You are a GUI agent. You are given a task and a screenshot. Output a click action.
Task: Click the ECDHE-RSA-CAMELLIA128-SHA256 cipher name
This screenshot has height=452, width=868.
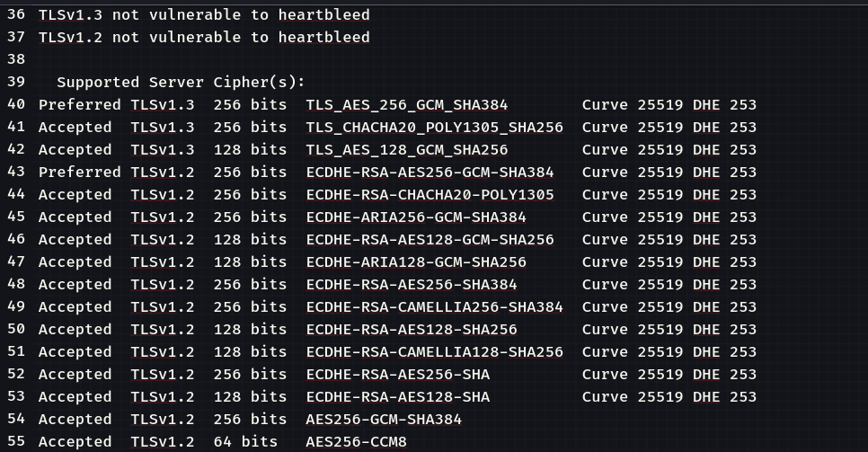click(434, 351)
